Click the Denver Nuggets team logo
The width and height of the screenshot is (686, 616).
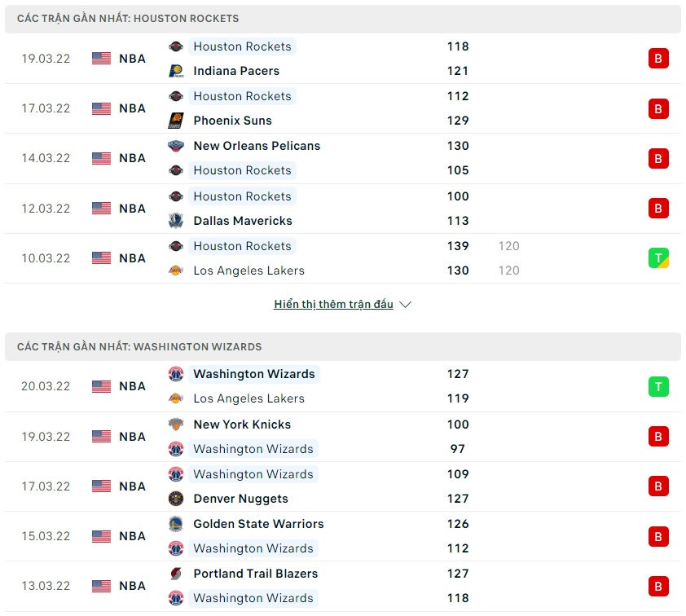[176, 499]
